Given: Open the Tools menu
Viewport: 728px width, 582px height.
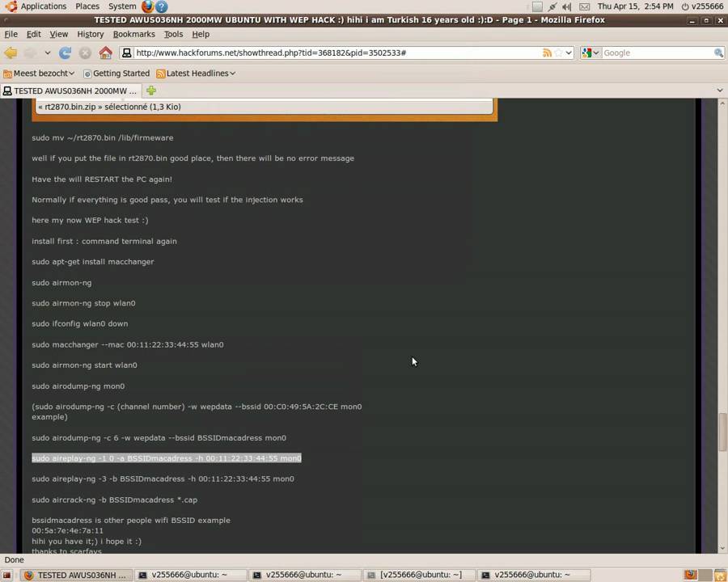Looking at the screenshot, I should point(173,34).
